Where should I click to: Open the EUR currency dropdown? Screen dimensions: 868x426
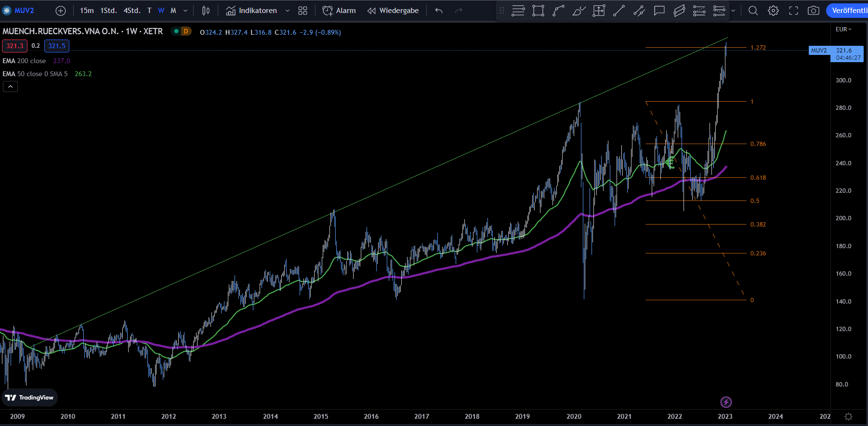click(x=843, y=29)
